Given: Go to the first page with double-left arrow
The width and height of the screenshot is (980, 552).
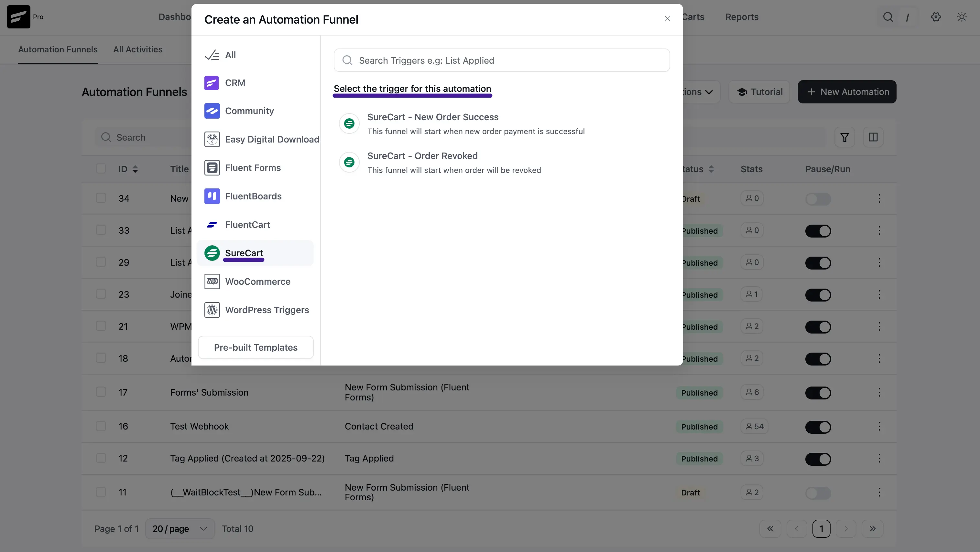Looking at the screenshot, I should point(770,529).
